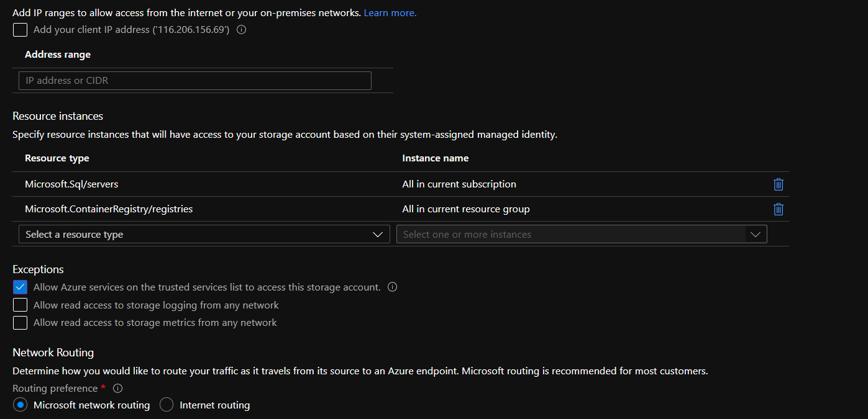Open 'Select a resource type' dropdown
This screenshot has width=868, height=419.
point(204,234)
